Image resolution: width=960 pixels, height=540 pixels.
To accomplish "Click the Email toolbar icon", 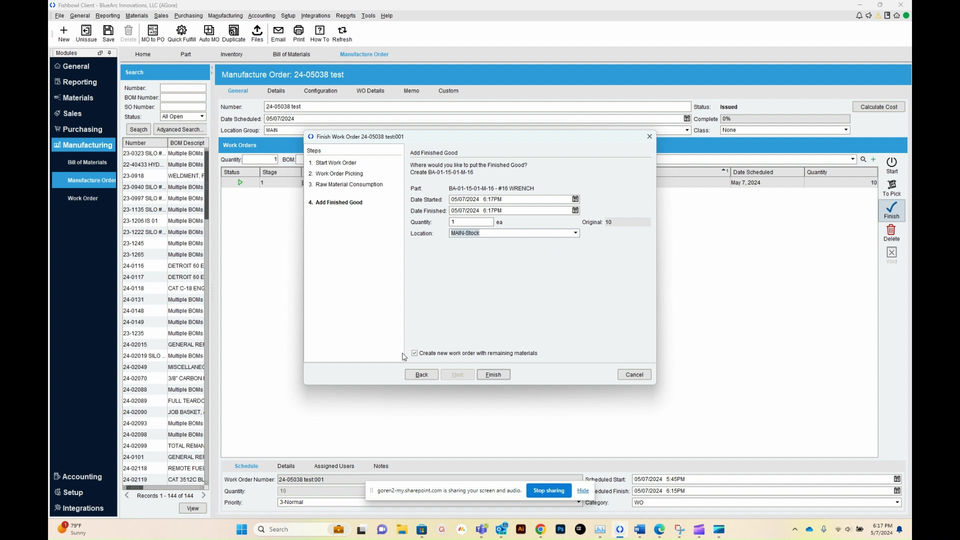I will click(x=278, y=34).
